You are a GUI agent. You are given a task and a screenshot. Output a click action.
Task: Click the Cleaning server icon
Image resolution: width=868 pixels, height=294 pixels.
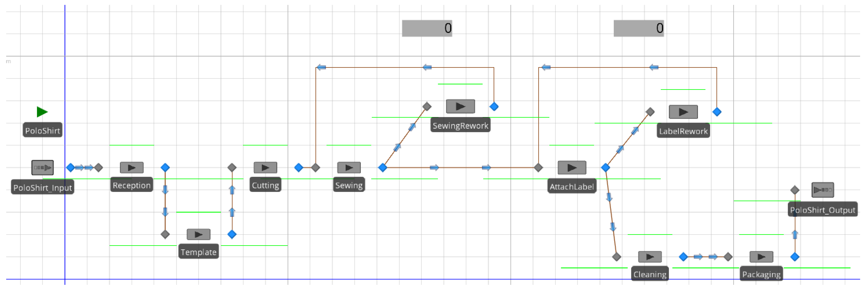coord(650,257)
